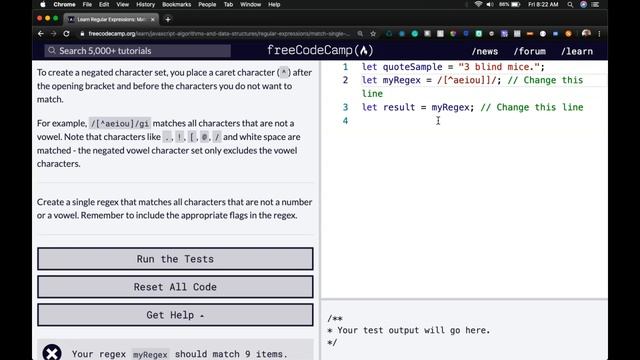
Task: Open the /learn link
Action: click(577, 51)
